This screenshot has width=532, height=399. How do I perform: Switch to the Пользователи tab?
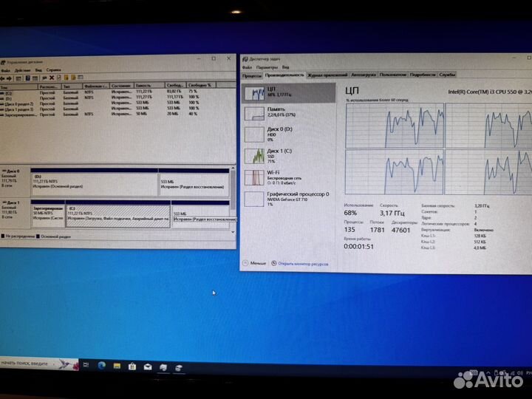click(393, 75)
